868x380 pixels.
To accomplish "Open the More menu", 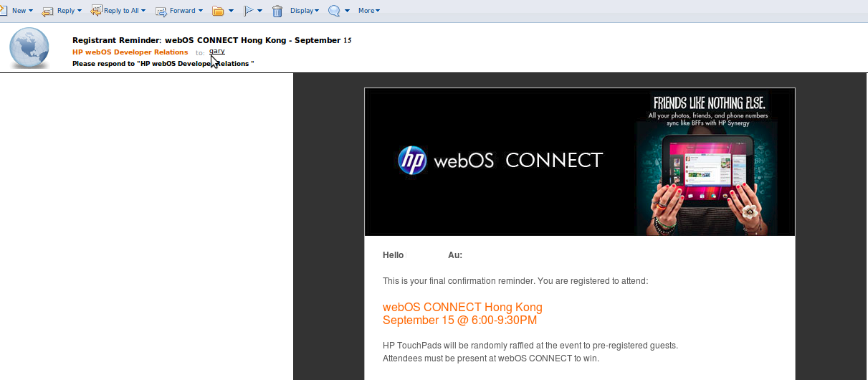I will point(369,11).
